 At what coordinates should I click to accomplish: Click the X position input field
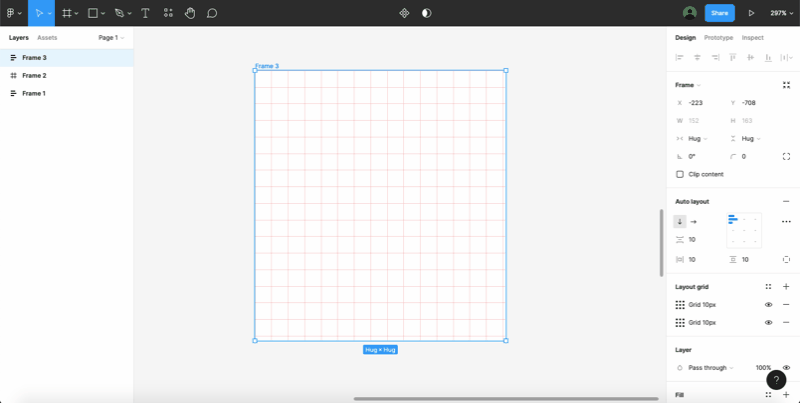point(703,103)
